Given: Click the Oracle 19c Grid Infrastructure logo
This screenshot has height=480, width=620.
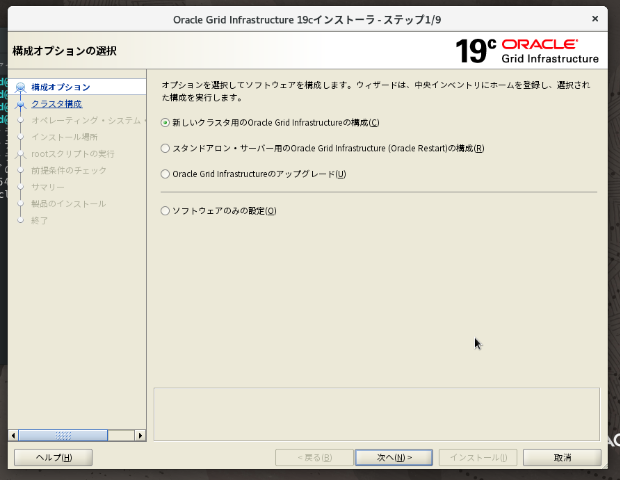Looking at the screenshot, I should pos(527,51).
